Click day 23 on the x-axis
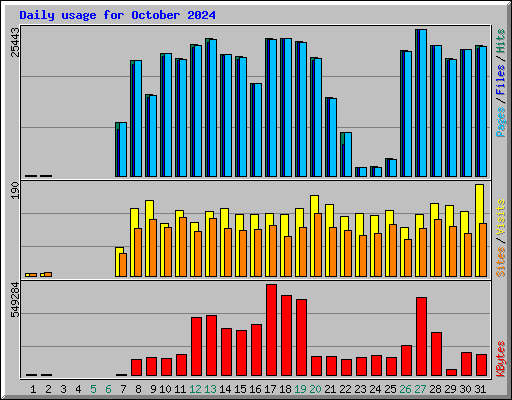 point(360,389)
